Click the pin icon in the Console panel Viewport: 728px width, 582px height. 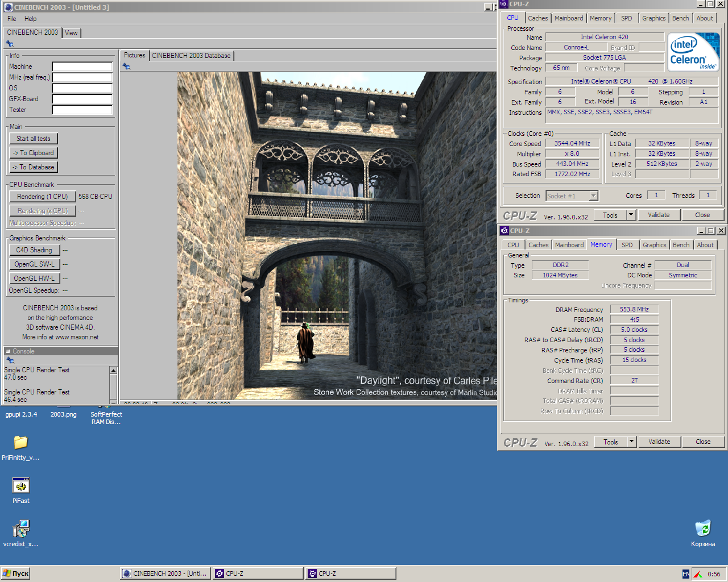tap(10, 360)
